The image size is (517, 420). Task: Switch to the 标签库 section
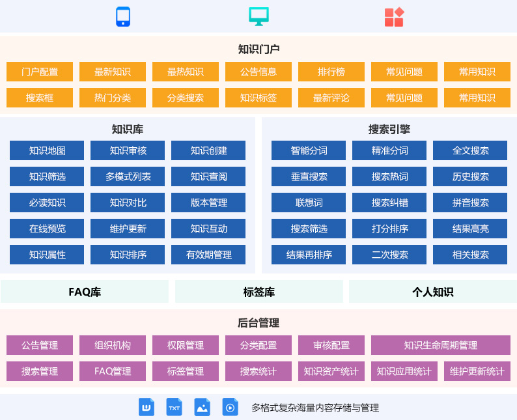tap(258, 292)
